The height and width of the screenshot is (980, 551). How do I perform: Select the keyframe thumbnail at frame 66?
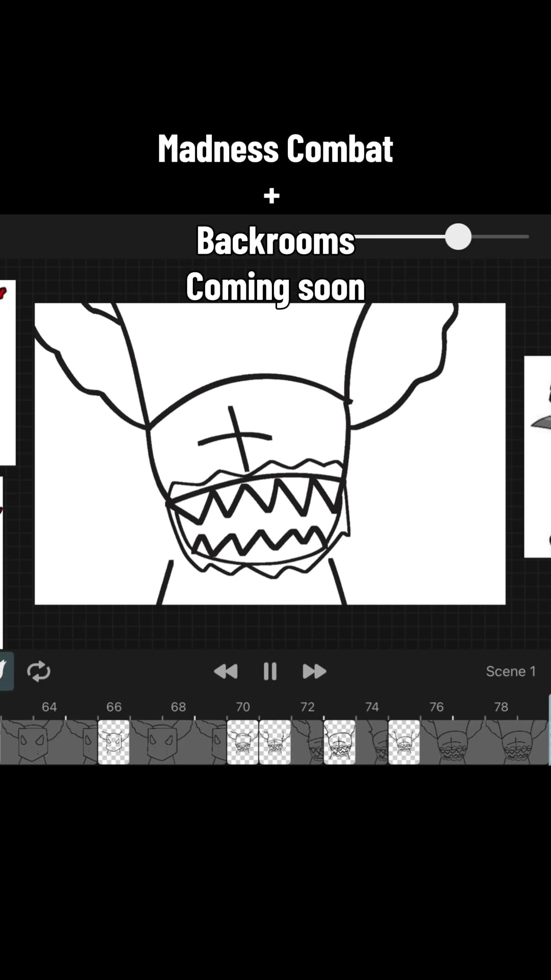pyautogui.click(x=113, y=742)
